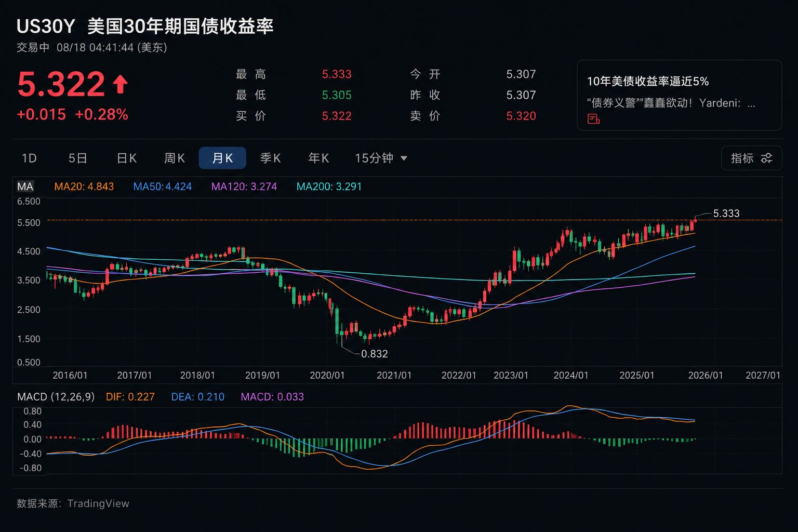
Task: Click the indicator settings icon beside 指标
Action: coord(766,158)
